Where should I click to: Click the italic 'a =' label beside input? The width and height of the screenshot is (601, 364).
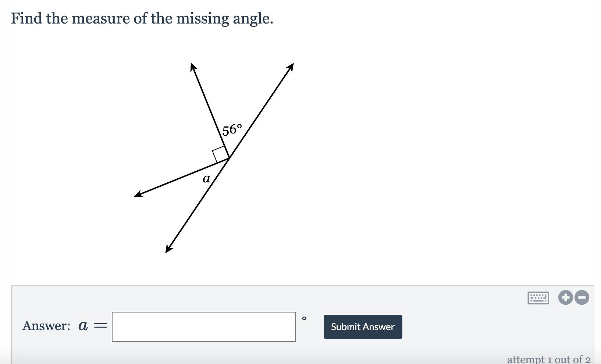pyautogui.click(x=93, y=326)
